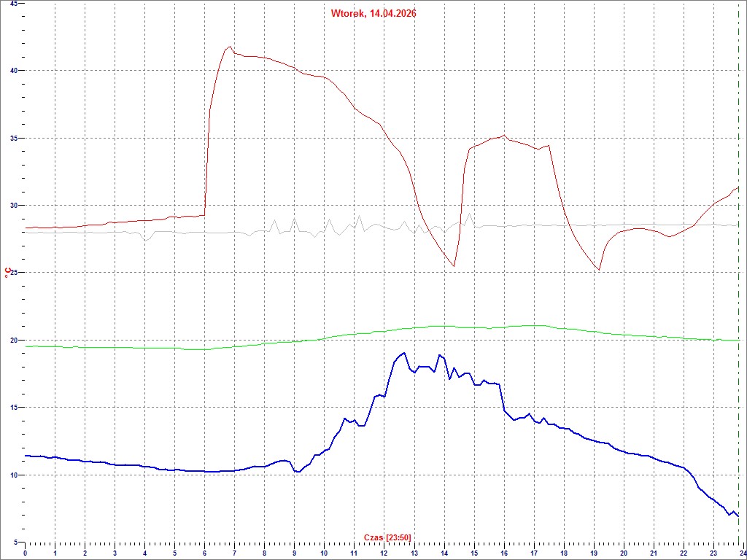The width and height of the screenshot is (747, 560).
Task: Click the hour 24 label on time axis
Action: click(741, 553)
